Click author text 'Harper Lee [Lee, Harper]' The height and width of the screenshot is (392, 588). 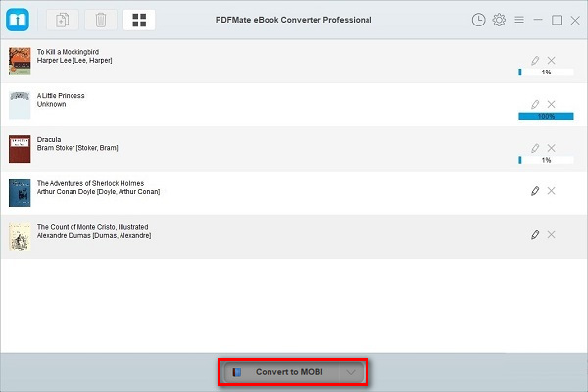click(74, 61)
